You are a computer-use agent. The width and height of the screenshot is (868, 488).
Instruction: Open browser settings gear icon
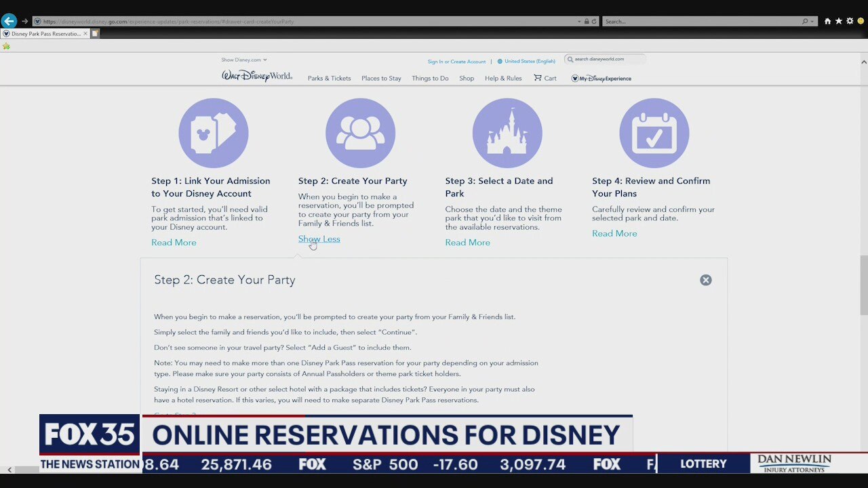[850, 21]
